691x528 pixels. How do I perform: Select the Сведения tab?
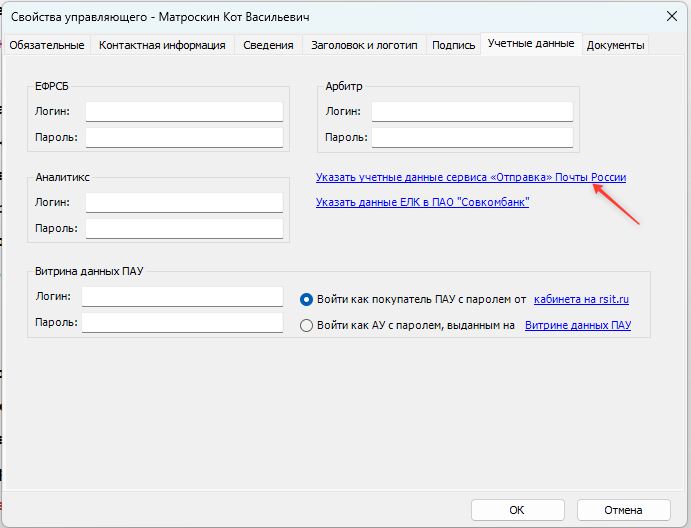click(268, 45)
